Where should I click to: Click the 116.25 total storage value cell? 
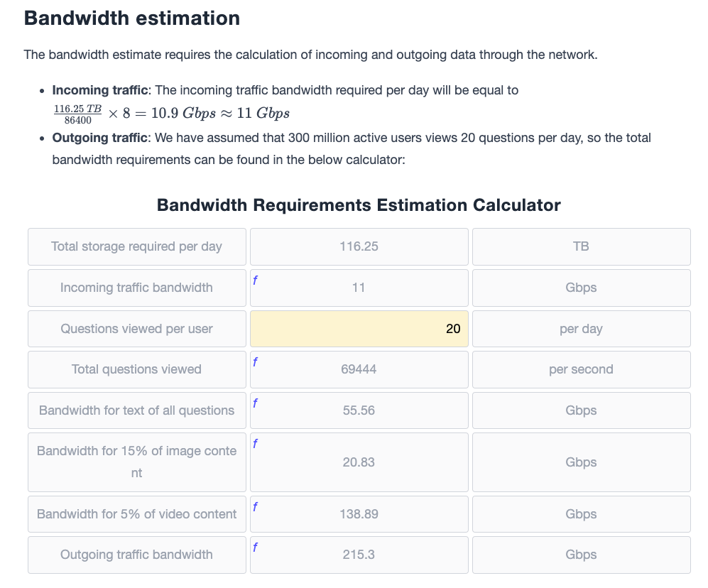tap(359, 246)
